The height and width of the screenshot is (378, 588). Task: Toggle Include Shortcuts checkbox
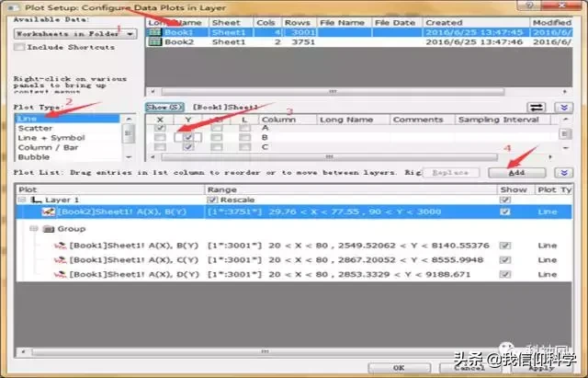pyautogui.click(x=19, y=47)
